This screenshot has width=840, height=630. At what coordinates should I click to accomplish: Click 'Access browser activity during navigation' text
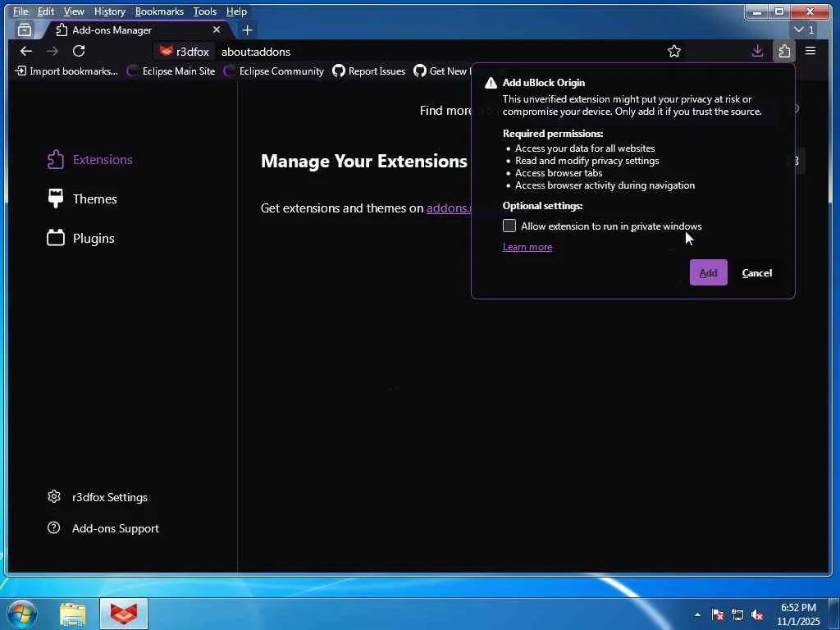pyautogui.click(x=605, y=185)
